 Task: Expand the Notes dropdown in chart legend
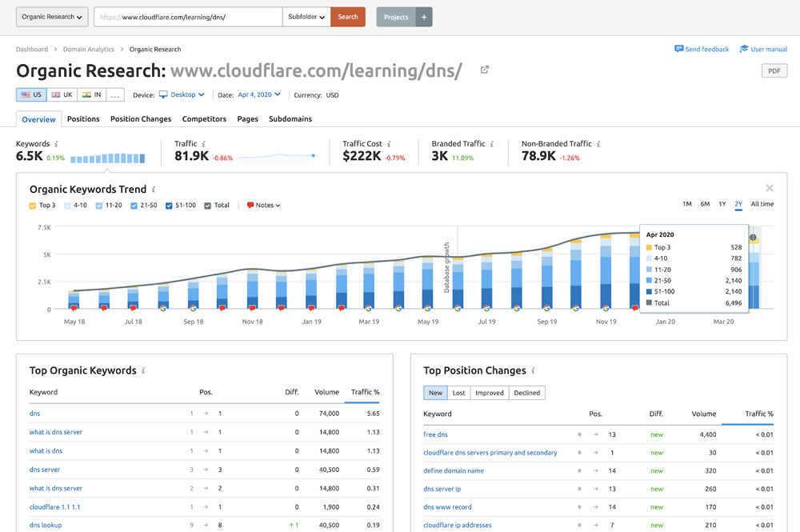[x=264, y=205]
